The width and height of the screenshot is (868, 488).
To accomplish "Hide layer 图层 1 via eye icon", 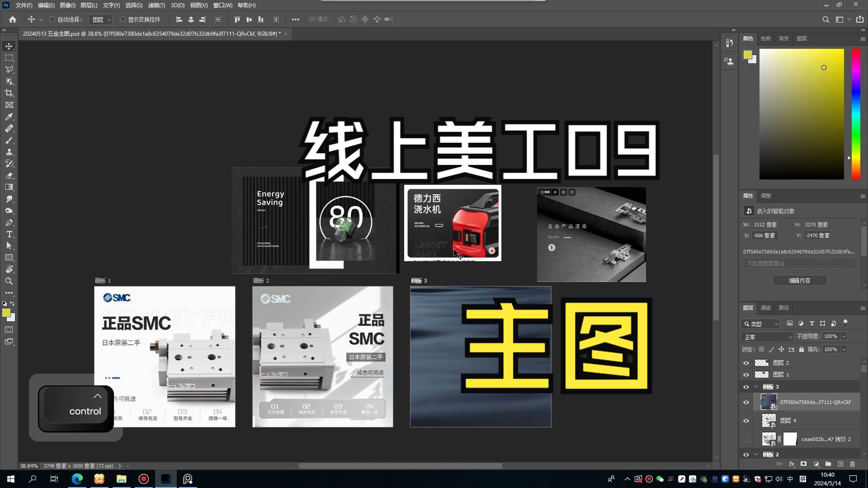I will pos(746,375).
